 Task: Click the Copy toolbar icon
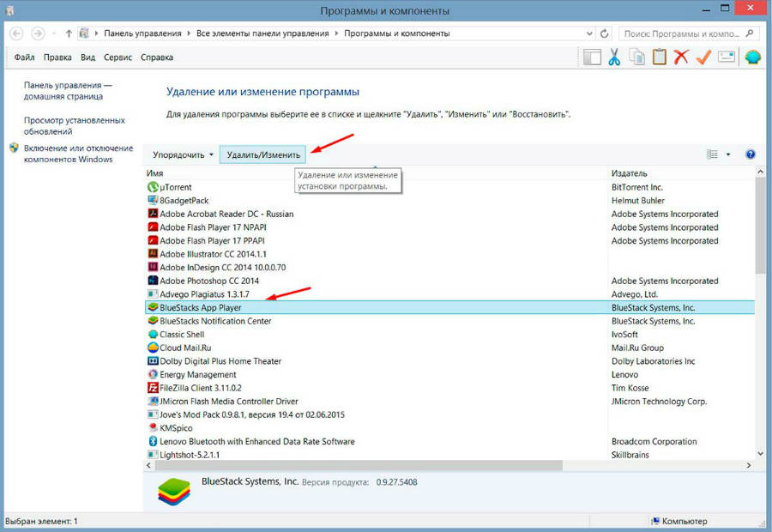636,57
